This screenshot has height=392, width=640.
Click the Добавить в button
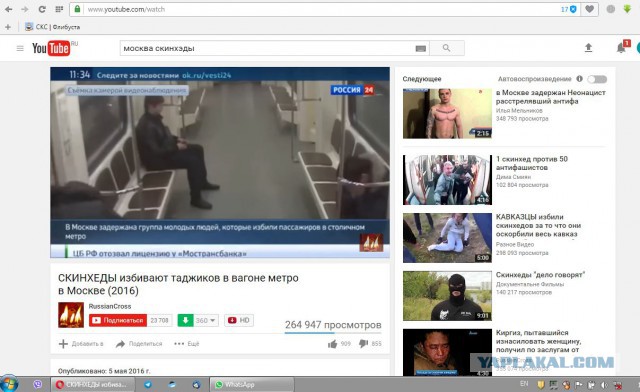click(81, 344)
